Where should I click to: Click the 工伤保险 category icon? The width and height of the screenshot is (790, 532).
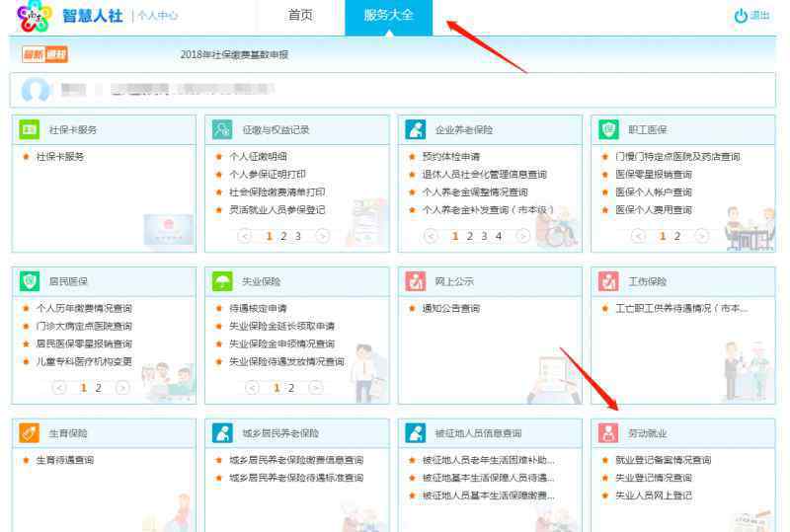coord(609,281)
